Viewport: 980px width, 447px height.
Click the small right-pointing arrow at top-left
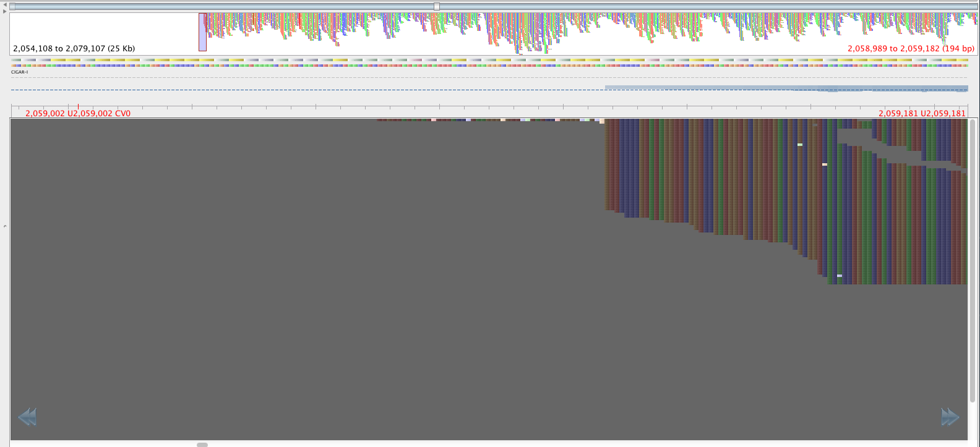pyautogui.click(x=5, y=11)
